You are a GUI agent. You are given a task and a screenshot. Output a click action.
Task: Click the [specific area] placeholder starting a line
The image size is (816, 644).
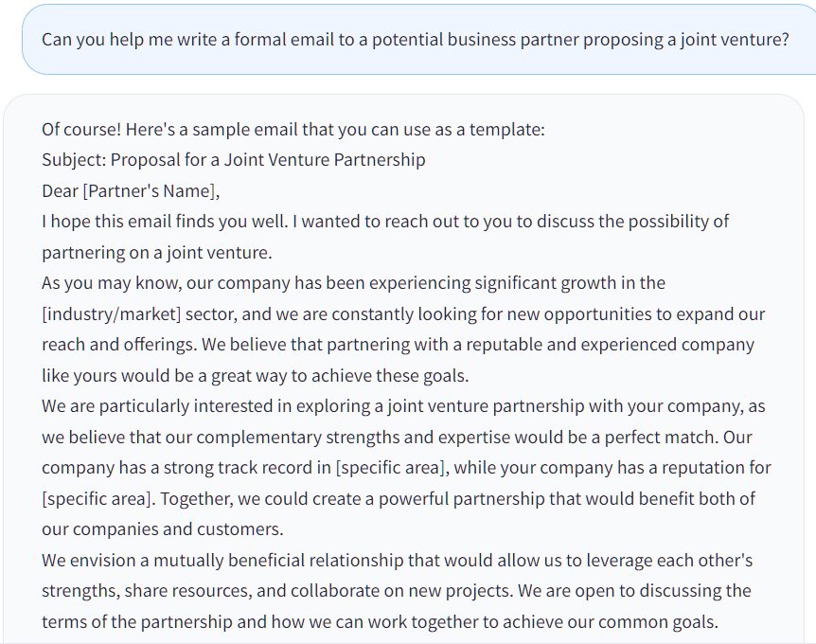(x=93, y=498)
